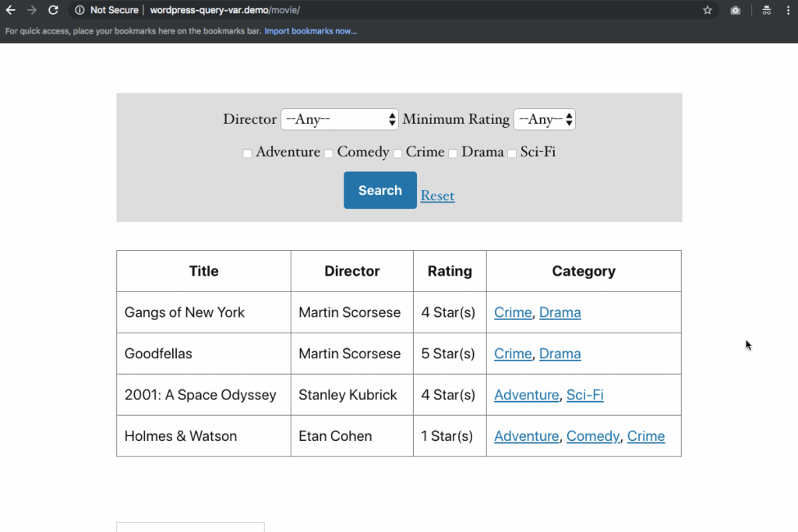Open the Comedy link for Holmes & Watson
Screen dimensions: 798x532
point(593,436)
